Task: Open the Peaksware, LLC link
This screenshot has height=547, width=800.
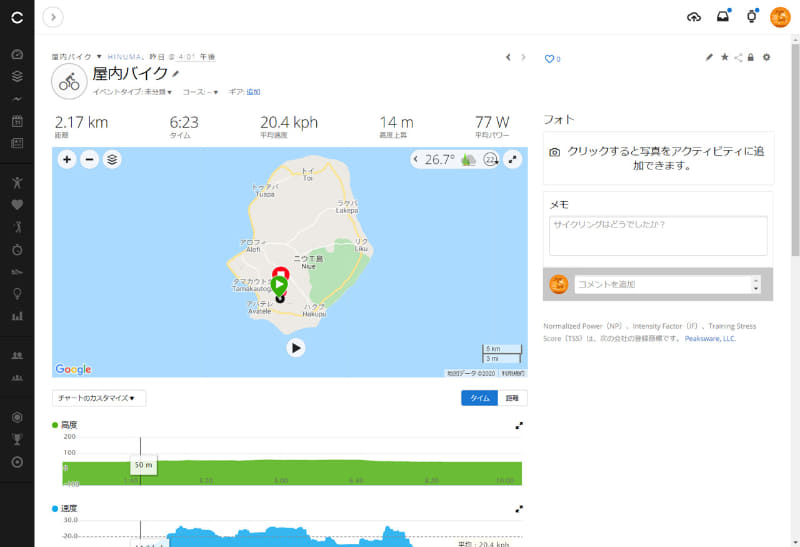Action: 710,339
